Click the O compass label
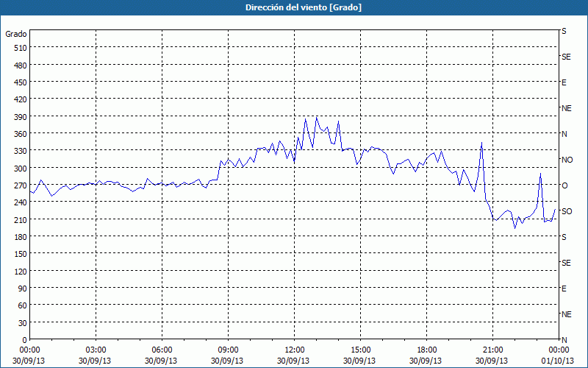 point(564,185)
